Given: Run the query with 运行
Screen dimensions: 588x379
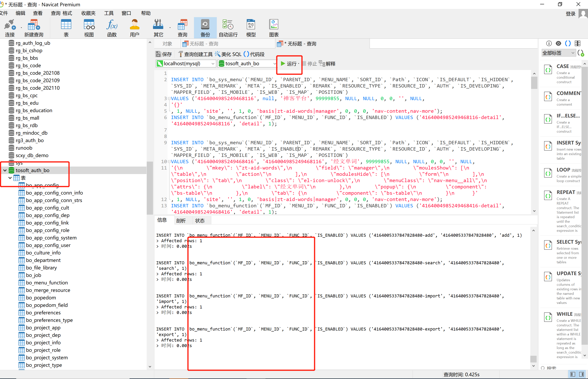Looking at the screenshot, I should (289, 64).
